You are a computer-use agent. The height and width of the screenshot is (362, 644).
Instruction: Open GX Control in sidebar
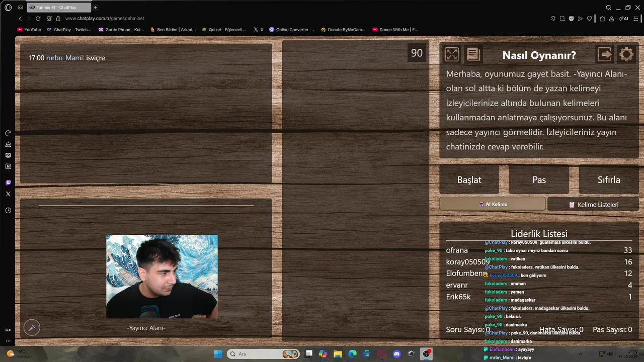coord(8,133)
